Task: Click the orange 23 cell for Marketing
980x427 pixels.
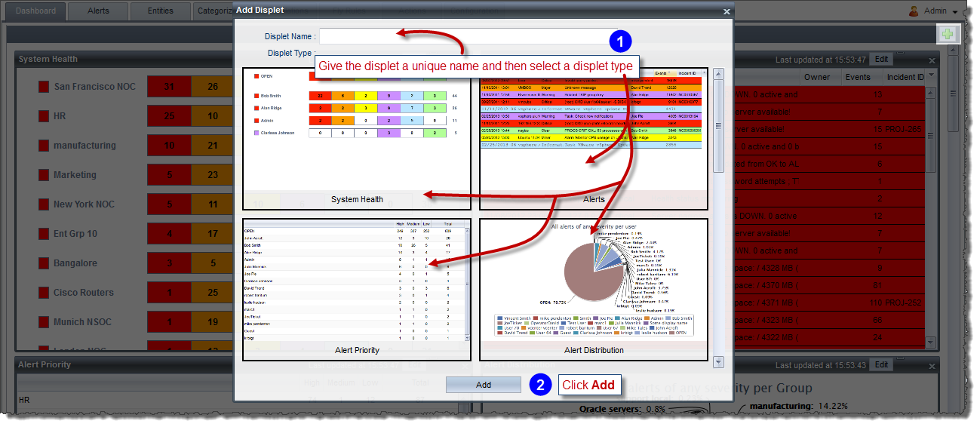Action: coord(213,175)
